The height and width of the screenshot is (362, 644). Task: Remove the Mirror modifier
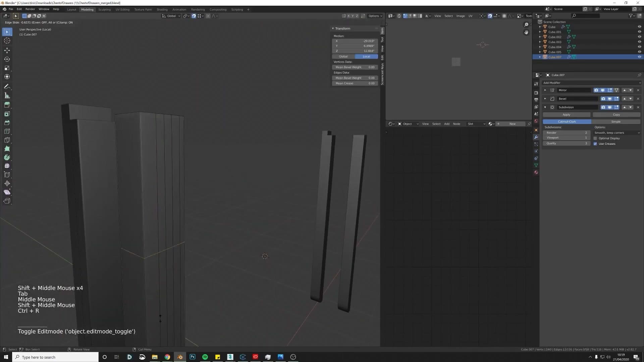click(638, 90)
